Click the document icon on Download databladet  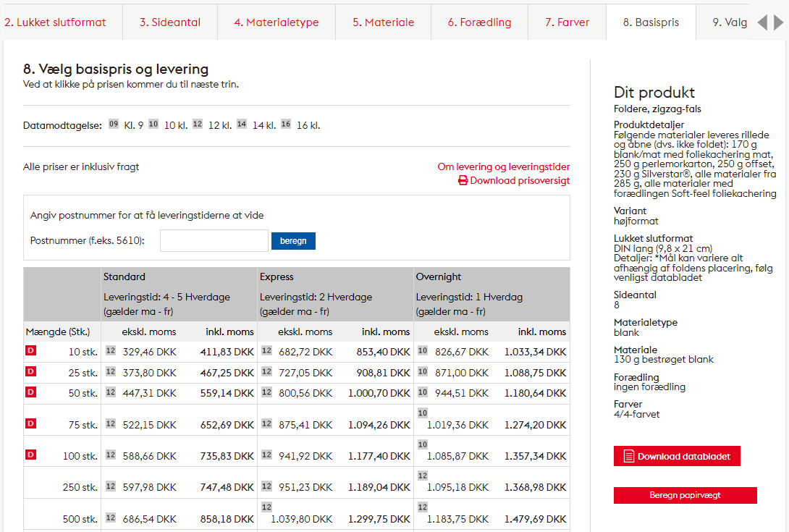(628, 457)
